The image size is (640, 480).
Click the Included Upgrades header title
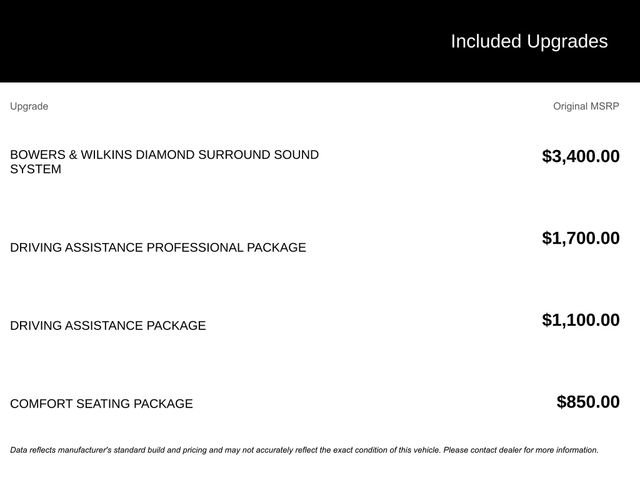(x=529, y=42)
